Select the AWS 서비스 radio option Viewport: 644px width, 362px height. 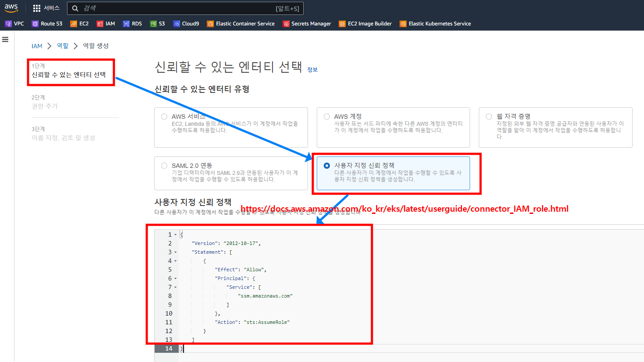tap(164, 117)
